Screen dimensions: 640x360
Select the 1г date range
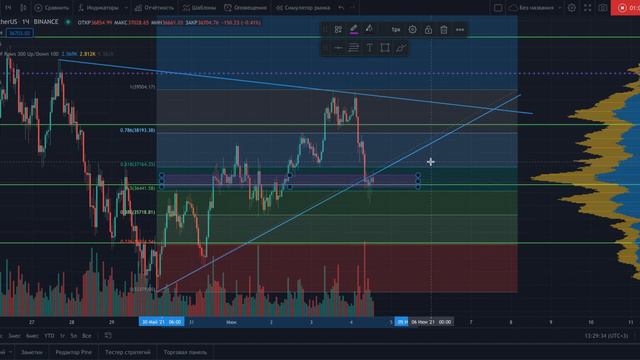pos(62,336)
